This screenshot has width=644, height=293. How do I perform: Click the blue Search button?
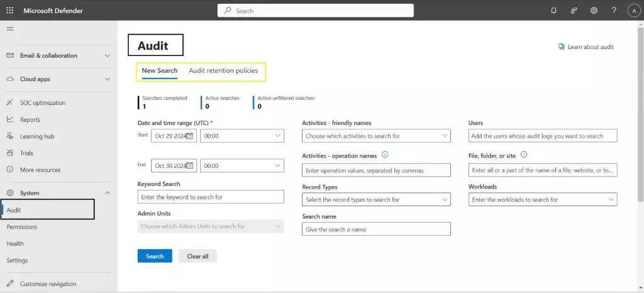click(x=155, y=256)
